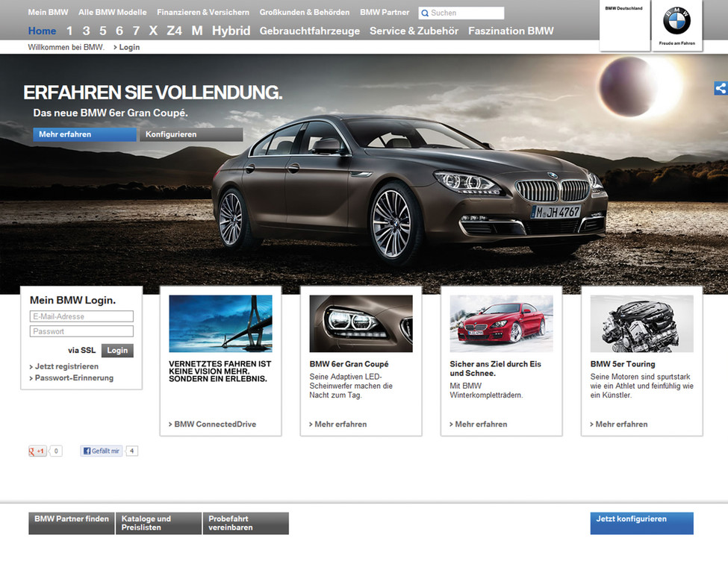Click the Login button in login box

tap(117, 351)
